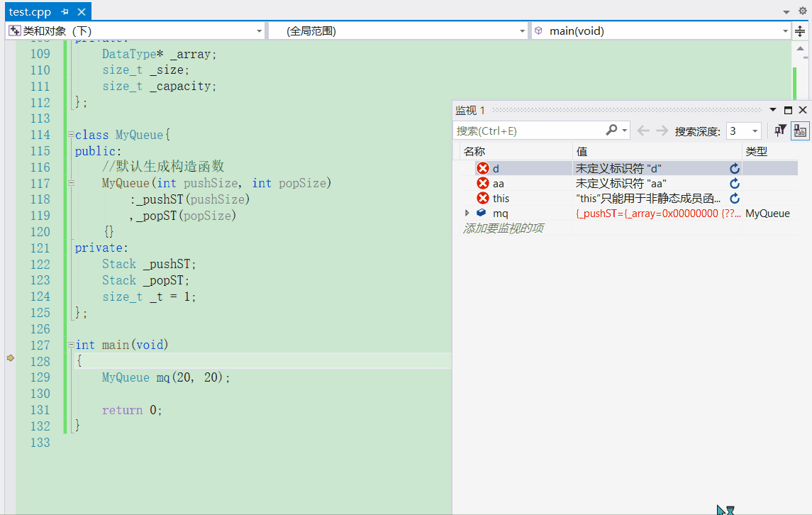
Task: Click the watch search magnifier icon
Action: coord(611,130)
